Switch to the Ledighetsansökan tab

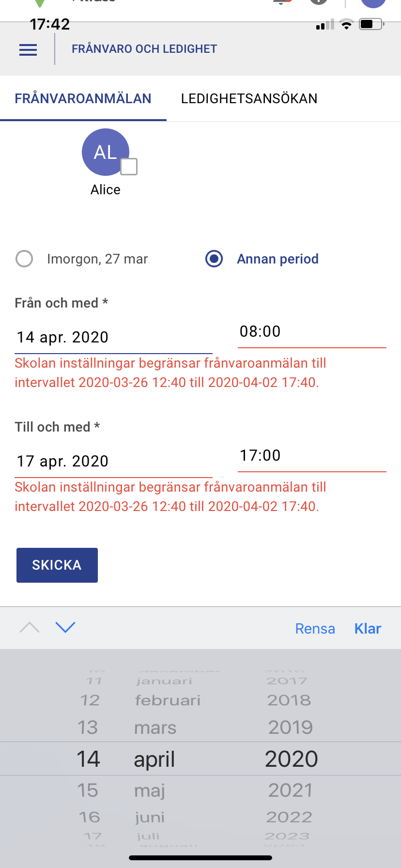(249, 99)
